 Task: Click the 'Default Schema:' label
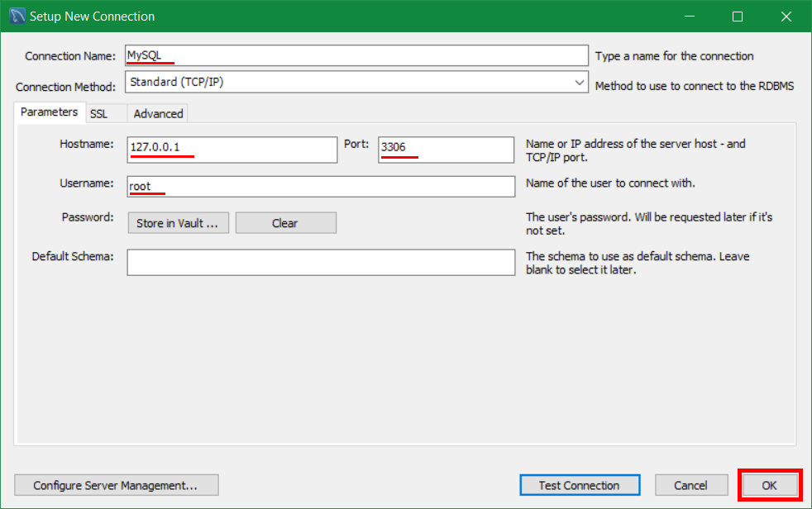(x=73, y=257)
